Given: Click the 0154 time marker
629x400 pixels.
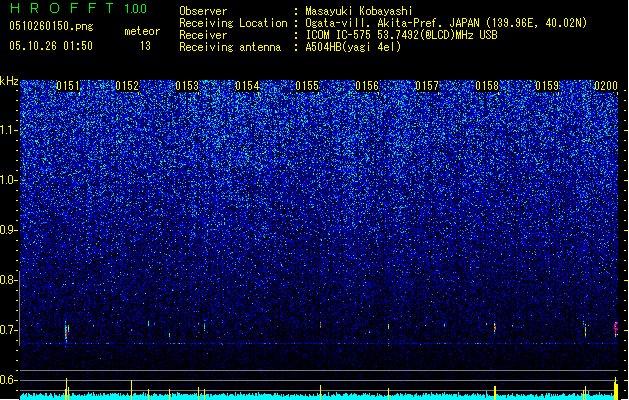Looking at the screenshot, I should click(x=247, y=86).
